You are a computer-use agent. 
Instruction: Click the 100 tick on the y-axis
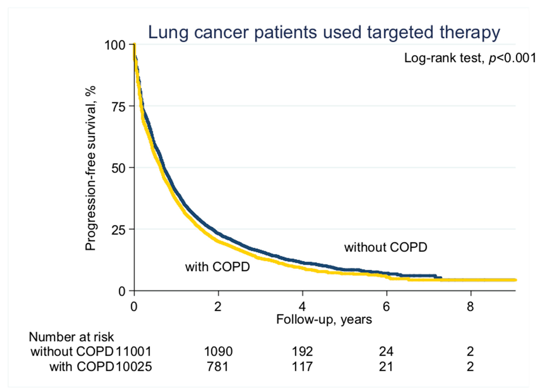coord(115,45)
